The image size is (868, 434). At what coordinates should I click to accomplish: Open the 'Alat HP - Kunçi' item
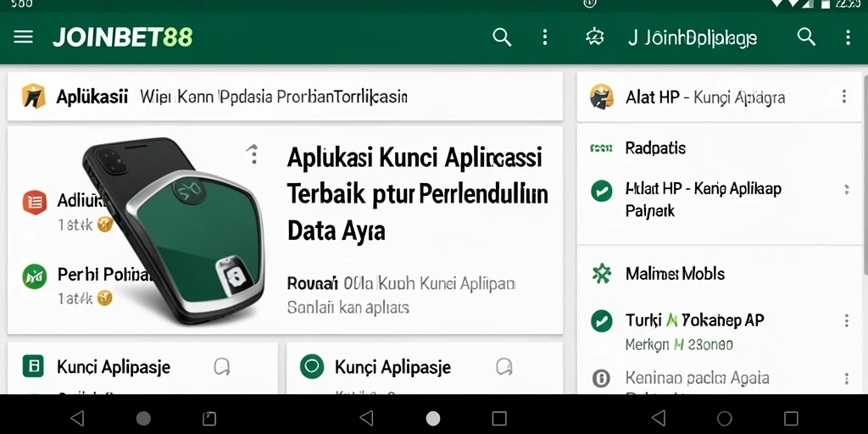coord(704,97)
